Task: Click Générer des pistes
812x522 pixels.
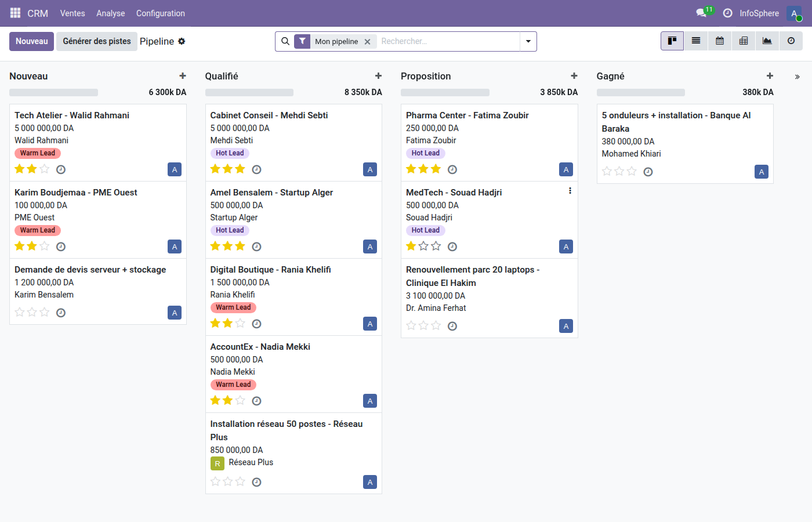Action: point(96,41)
